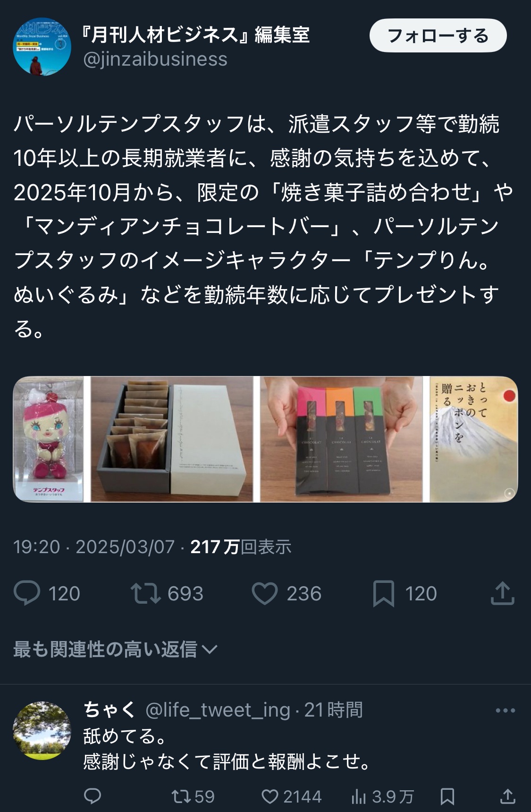This screenshot has width=531, height=812.
Task: Open the baked sweets box photo
Action: 172,439
